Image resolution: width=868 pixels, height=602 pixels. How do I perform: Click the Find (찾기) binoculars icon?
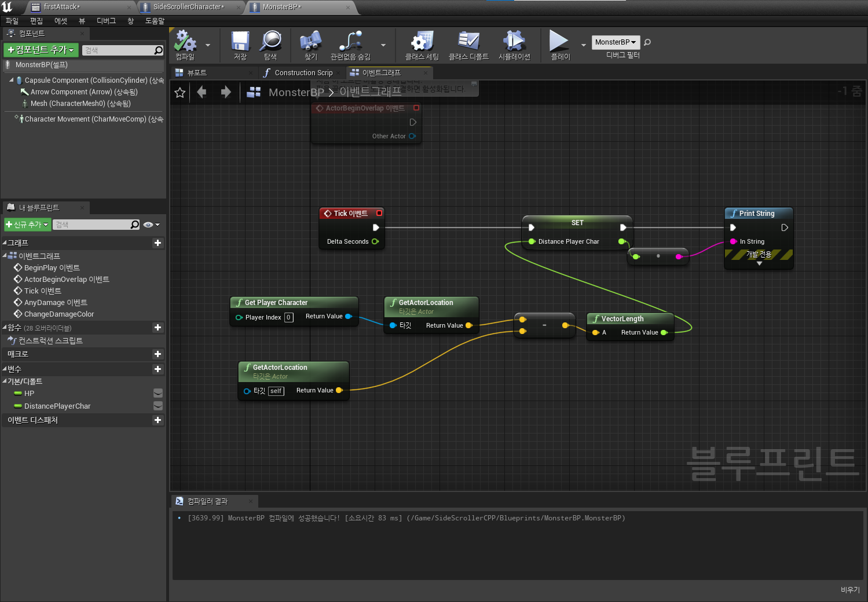click(311, 42)
